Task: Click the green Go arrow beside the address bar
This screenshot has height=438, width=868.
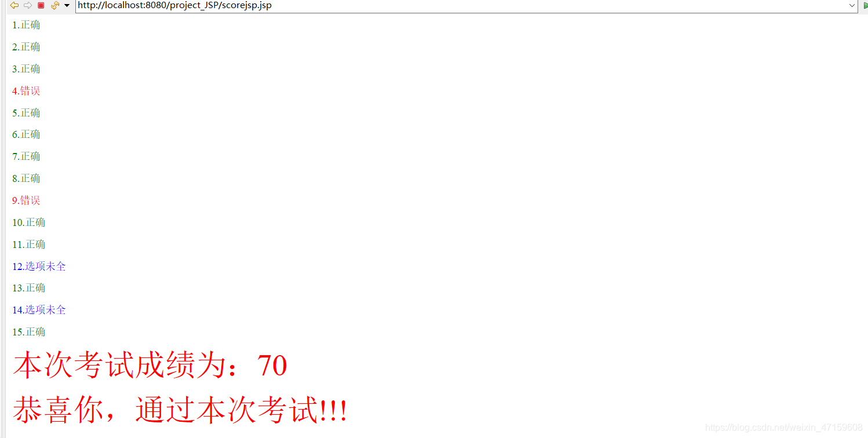Action: (x=865, y=6)
